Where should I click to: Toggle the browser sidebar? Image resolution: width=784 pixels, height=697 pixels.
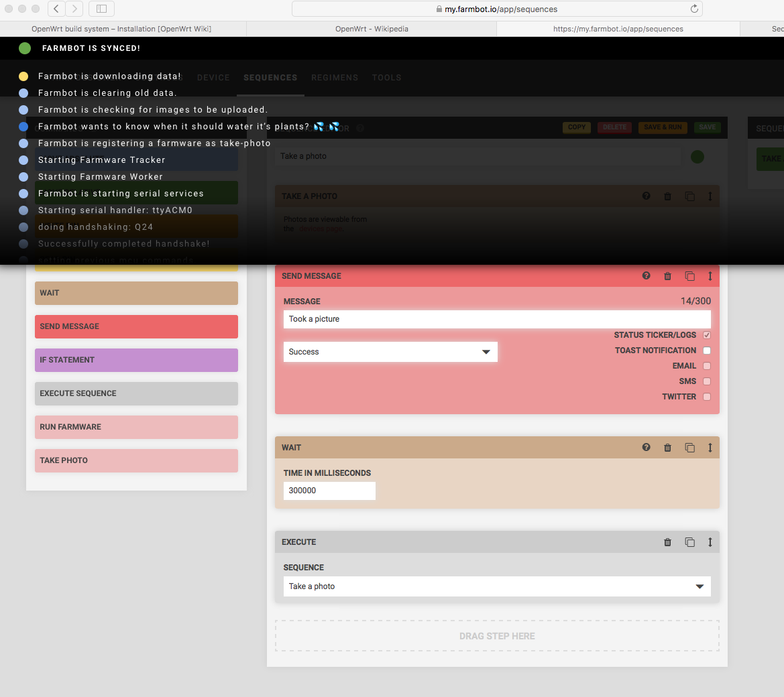coord(101,9)
